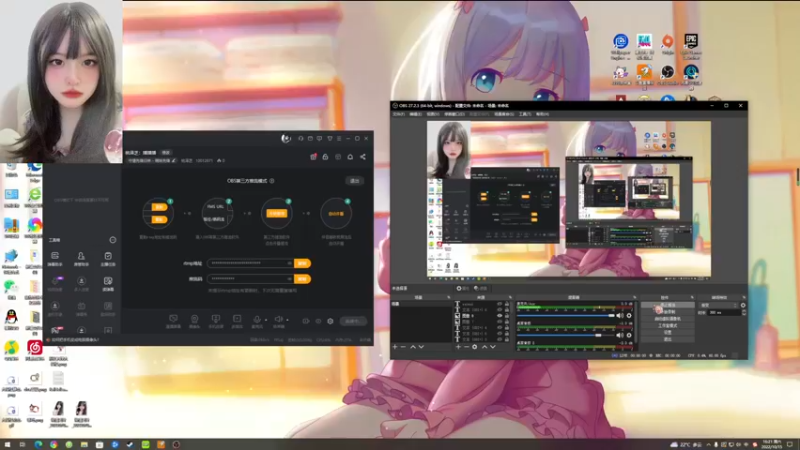Open speaker dropdown arrow in streaming app toolbar
This screenshot has width=800, height=450.
[287, 320]
